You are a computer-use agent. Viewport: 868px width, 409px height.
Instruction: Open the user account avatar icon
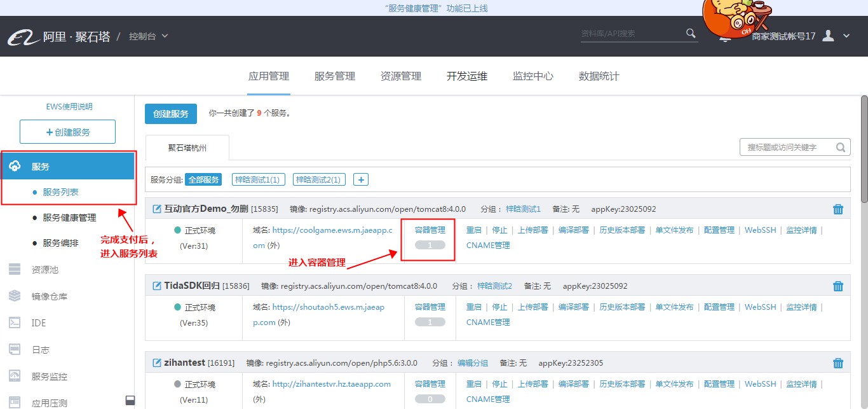click(x=828, y=36)
